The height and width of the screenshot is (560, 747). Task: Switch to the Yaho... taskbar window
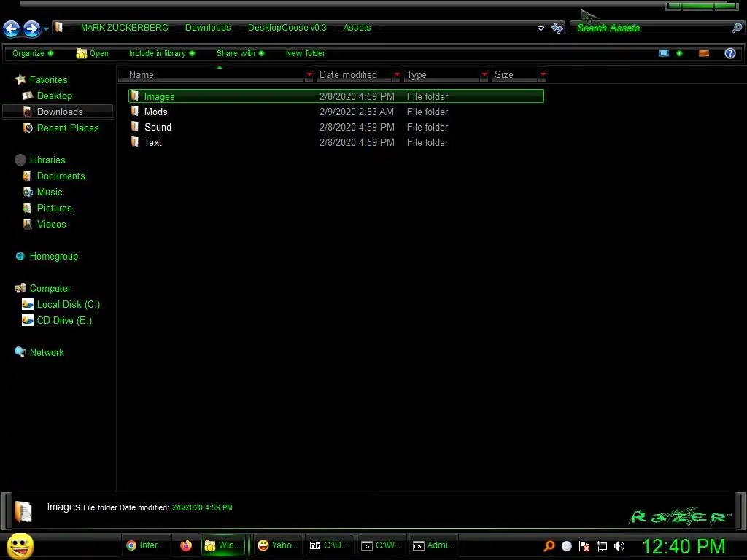[x=278, y=545]
